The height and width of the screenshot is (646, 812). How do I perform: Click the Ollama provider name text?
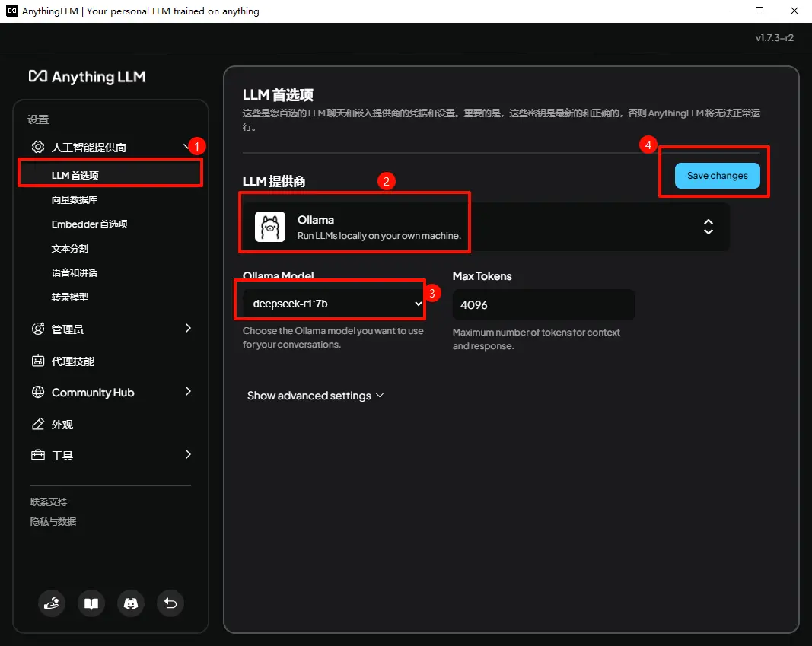click(x=315, y=220)
